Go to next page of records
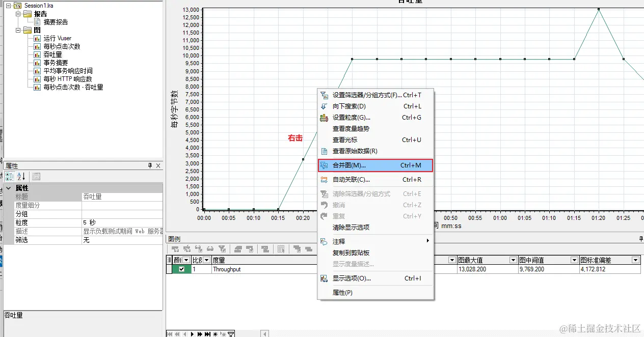The height and width of the screenshot is (337, 644). (x=200, y=334)
